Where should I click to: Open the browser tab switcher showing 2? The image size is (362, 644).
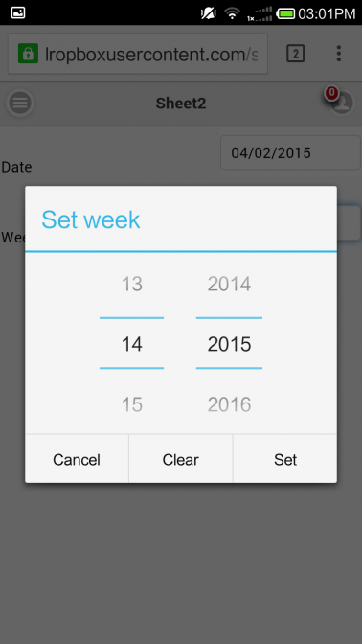(x=295, y=54)
